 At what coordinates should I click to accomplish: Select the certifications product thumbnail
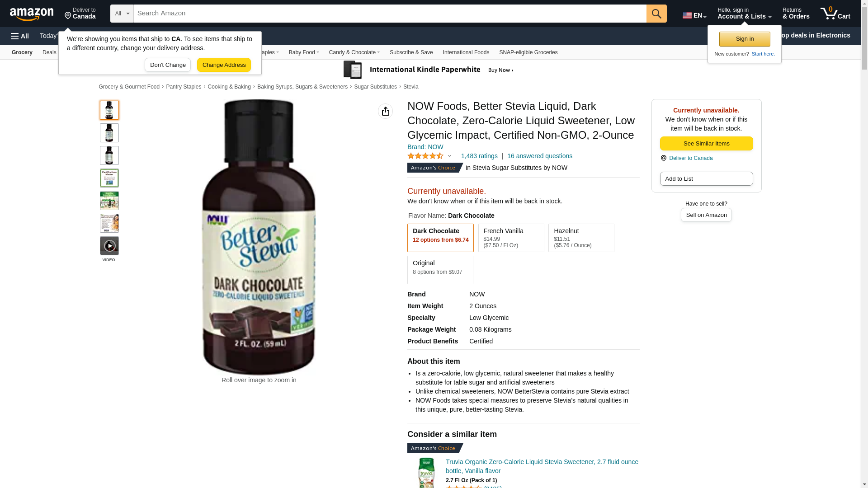109,178
